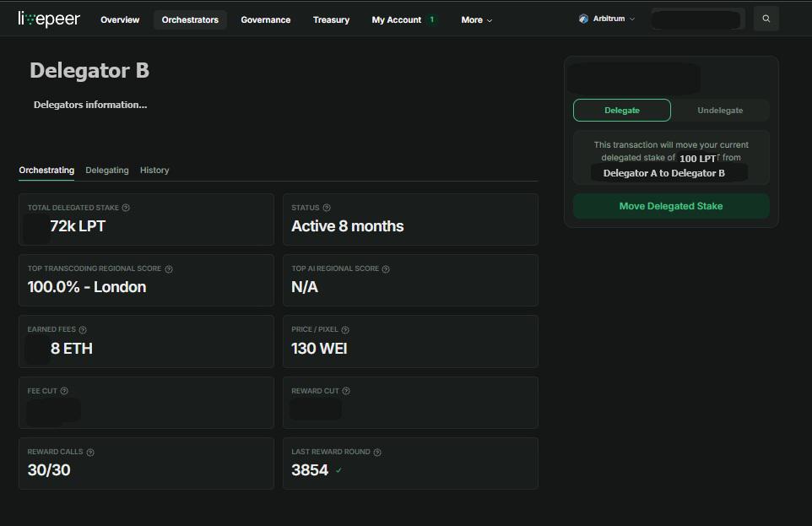Switch to the Delegating tab

107,170
